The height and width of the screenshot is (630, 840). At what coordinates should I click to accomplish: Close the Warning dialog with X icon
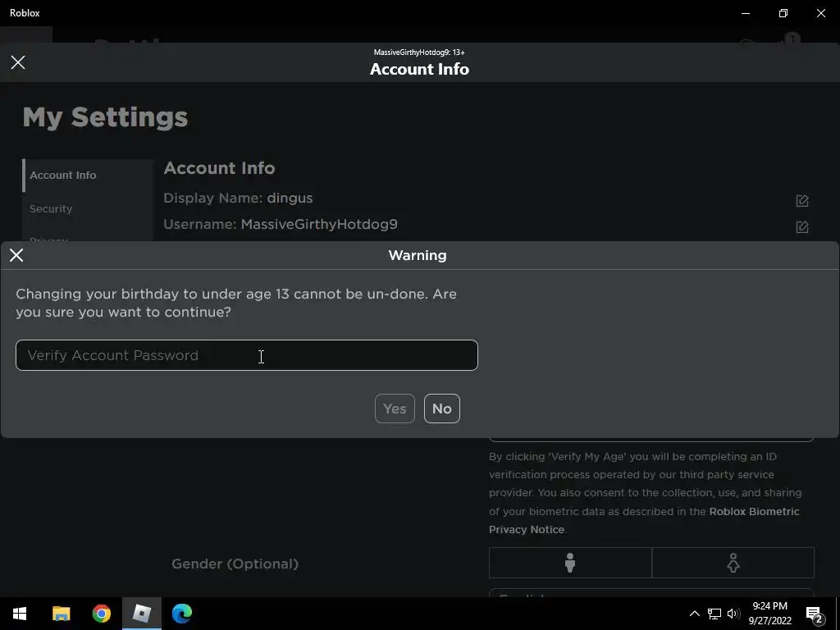coord(16,255)
